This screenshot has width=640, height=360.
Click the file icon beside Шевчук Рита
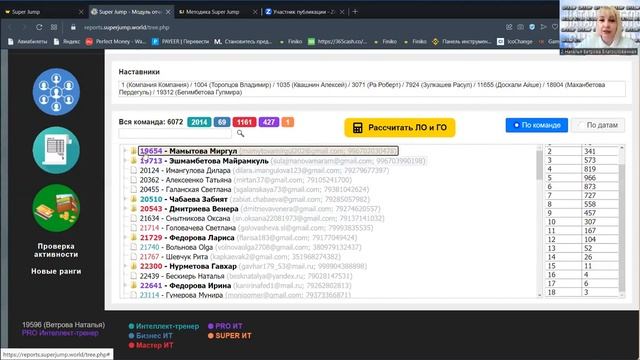pos(133,257)
